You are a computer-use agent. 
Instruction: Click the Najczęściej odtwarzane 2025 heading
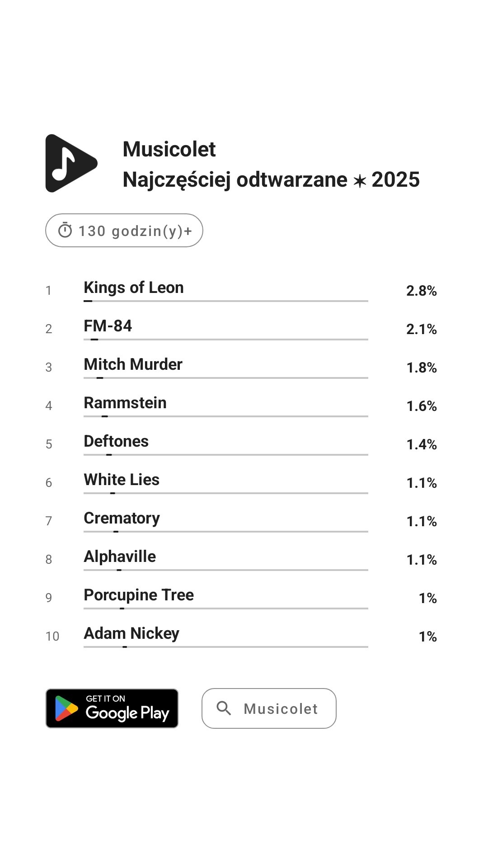[x=271, y=180]
